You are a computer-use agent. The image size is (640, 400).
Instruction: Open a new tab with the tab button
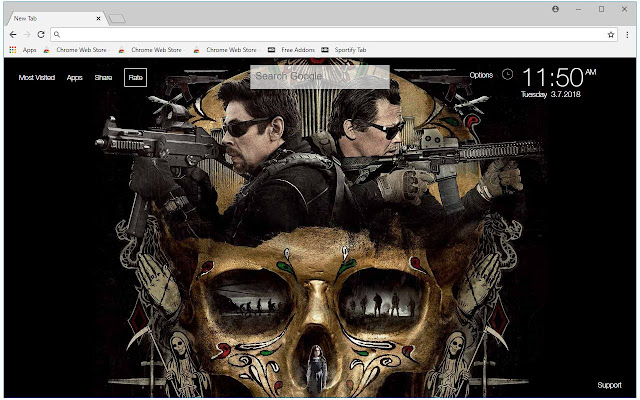117,18
